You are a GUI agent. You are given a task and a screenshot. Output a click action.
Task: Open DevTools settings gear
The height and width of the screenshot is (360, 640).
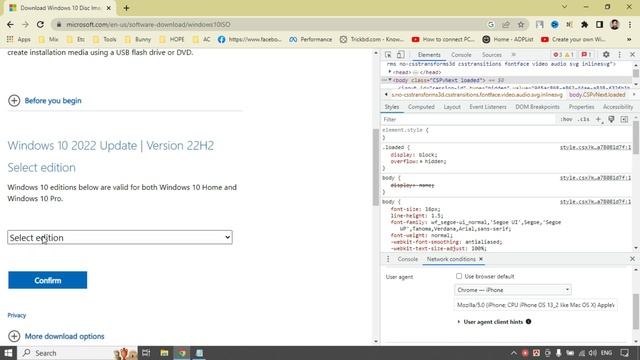(x=606, y=55)
